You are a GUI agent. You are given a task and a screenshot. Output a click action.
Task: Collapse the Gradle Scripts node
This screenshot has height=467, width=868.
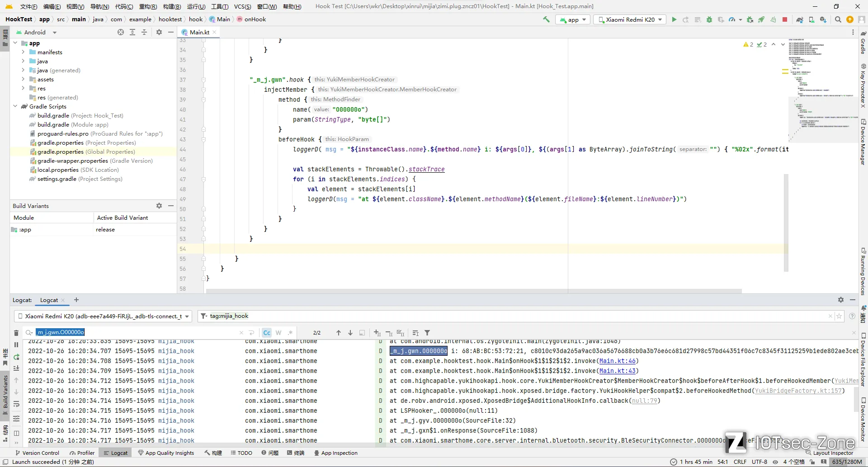point(15,106)
